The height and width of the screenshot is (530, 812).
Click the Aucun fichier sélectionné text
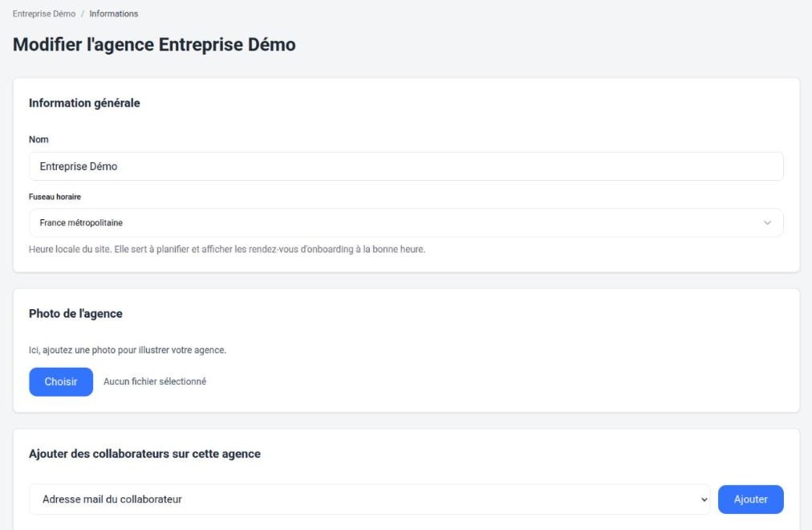155,381
